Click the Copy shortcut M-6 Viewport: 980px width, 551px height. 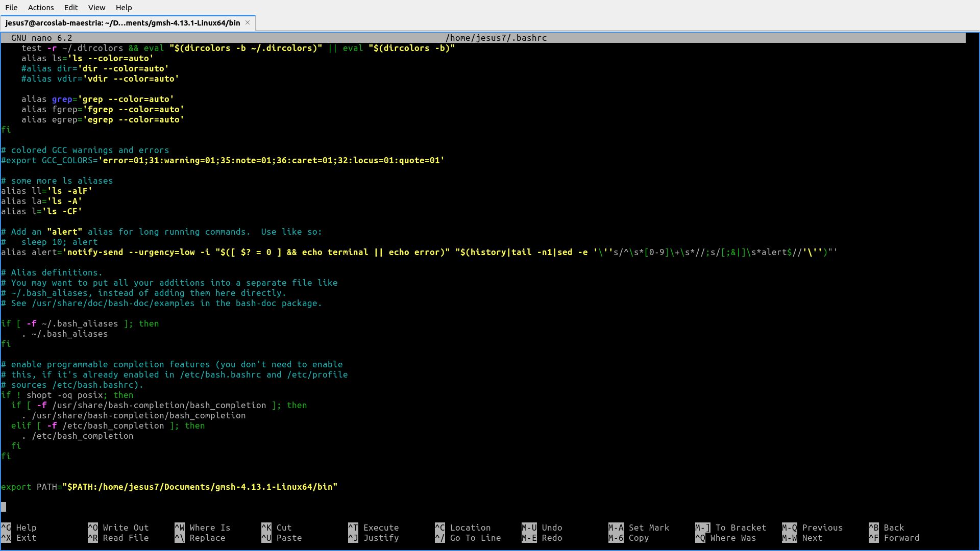pyautogui.click(x=629, y=538)
